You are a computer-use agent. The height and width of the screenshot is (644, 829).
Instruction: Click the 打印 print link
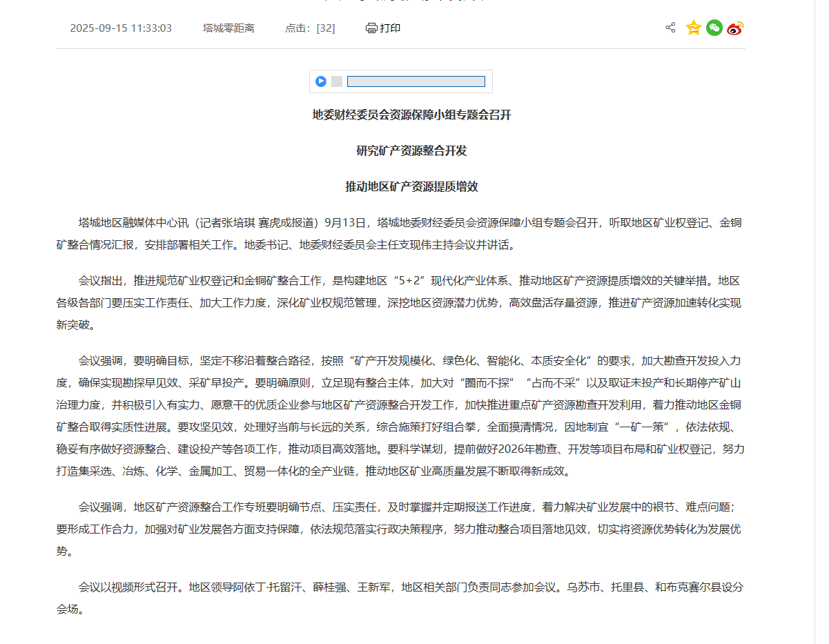click(390, 28)
